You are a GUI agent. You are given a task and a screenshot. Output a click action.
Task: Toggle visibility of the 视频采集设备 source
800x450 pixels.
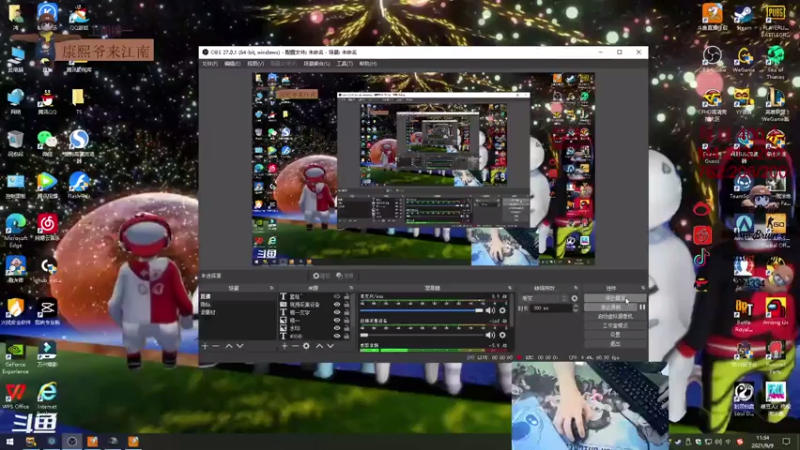point(337,305)
